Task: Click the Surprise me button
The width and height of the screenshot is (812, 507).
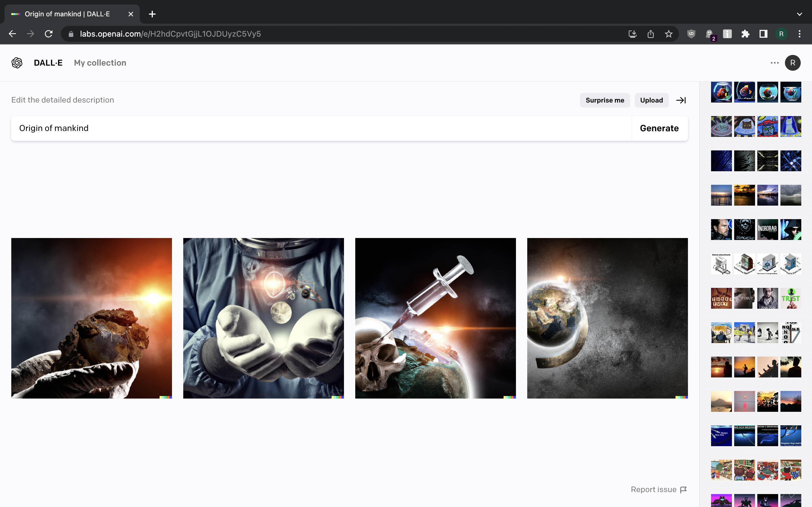Action: click(x=605, y=100)
